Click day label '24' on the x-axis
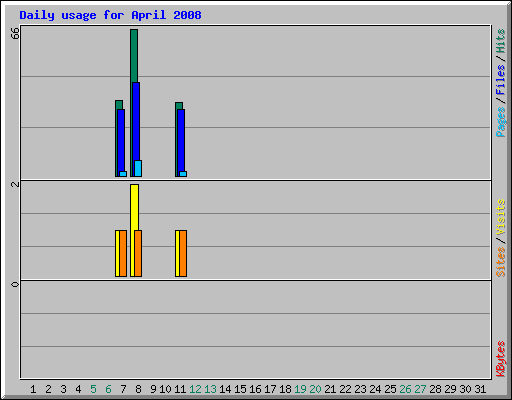 375,389
